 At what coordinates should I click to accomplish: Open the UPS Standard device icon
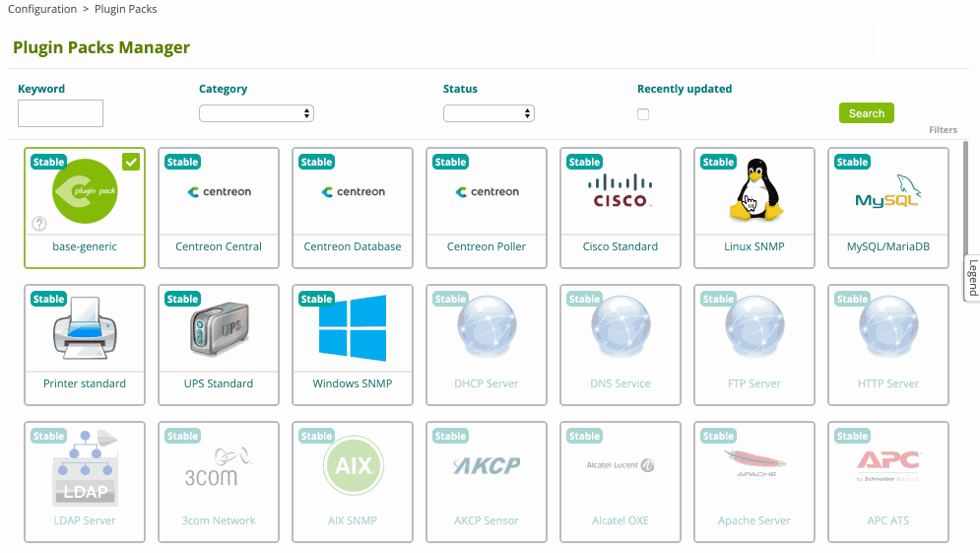[x=219, y=329]
